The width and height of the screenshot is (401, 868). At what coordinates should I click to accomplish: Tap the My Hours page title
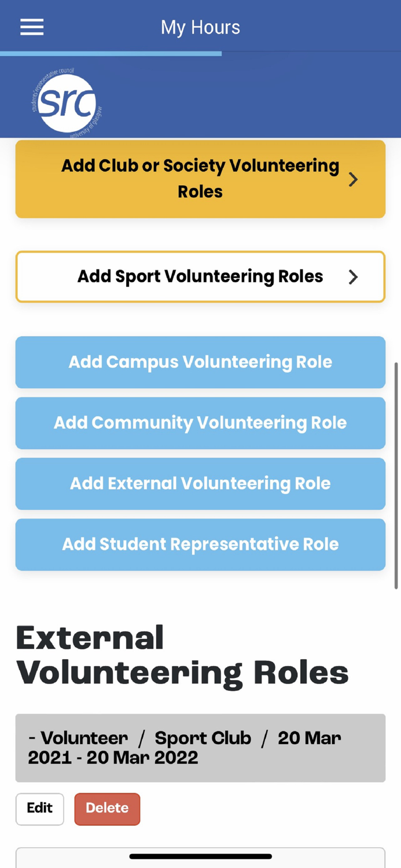[x=200, y=27]
